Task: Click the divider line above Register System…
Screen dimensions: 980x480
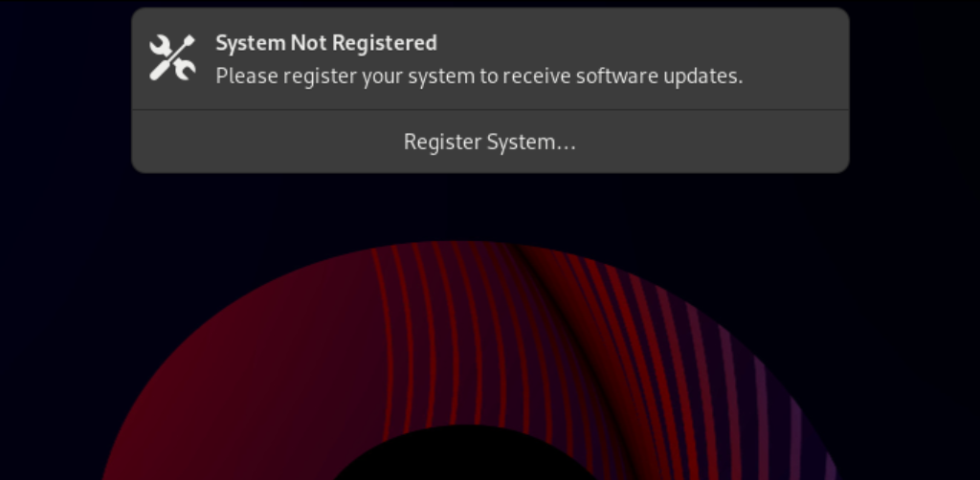Action: pos(490,110)
